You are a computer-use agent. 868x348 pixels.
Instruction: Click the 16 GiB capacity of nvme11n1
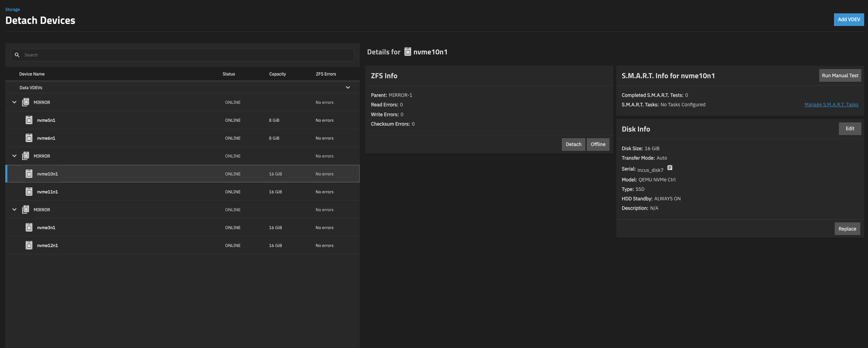(275, 192)
